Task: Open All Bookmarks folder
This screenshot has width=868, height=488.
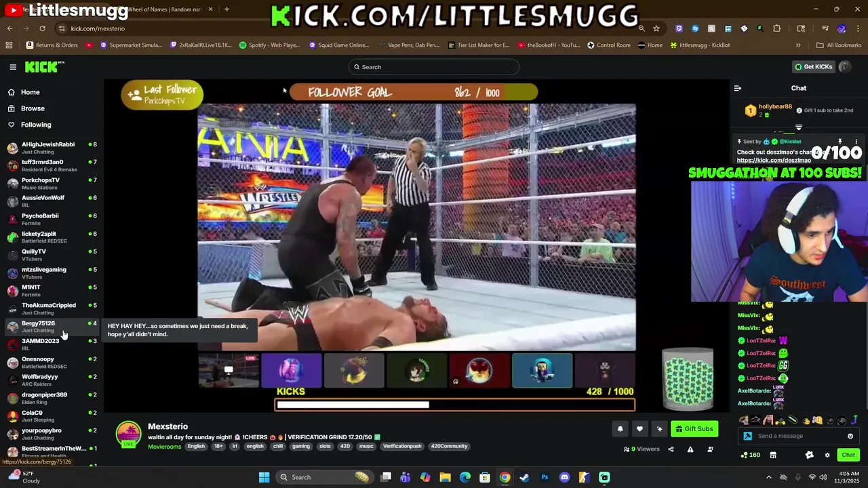Action: (x=839, y=45)
